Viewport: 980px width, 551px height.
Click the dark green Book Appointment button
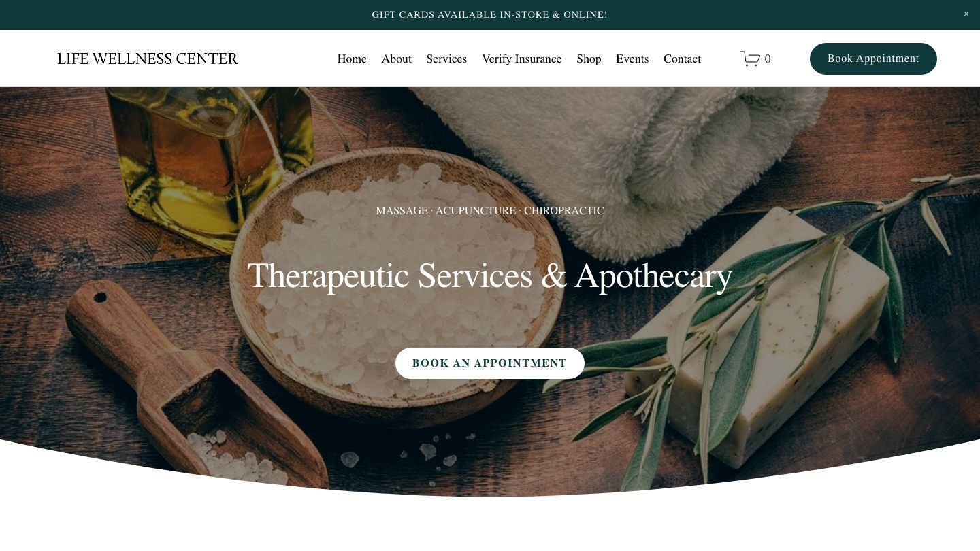click(873, 59)
